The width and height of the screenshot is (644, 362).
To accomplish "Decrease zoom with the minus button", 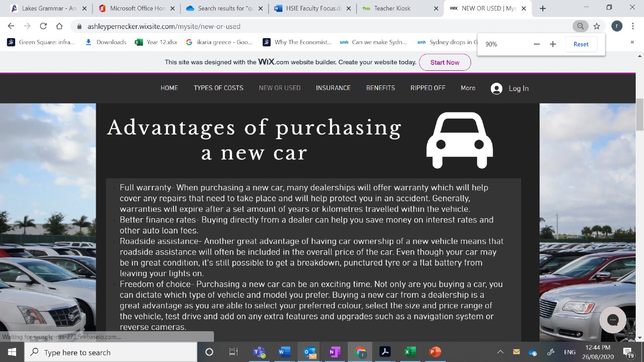I will [x=536, y=44].
